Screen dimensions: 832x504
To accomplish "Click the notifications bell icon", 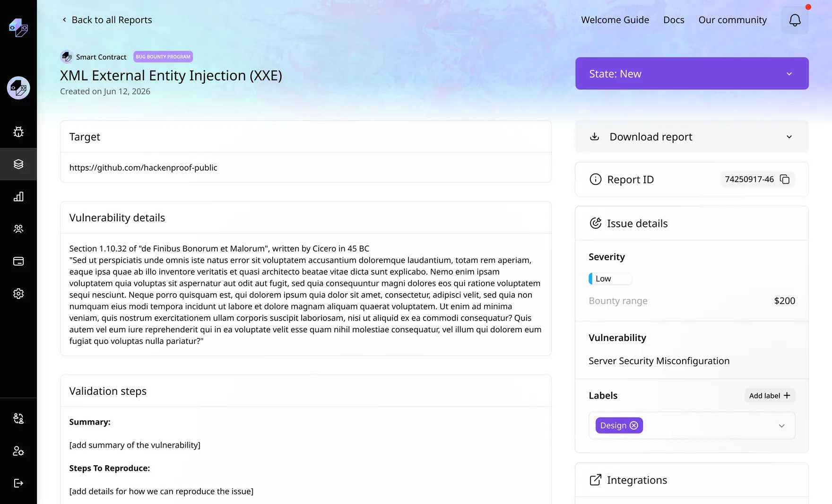I will coord(795,20).
